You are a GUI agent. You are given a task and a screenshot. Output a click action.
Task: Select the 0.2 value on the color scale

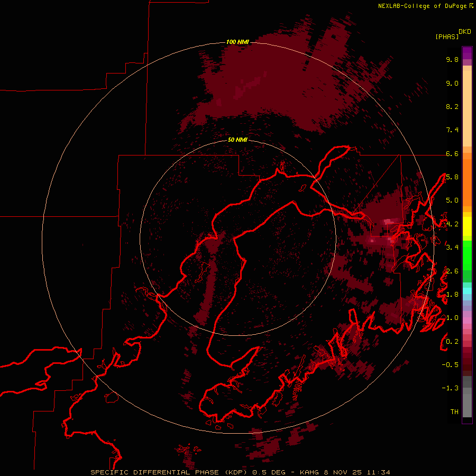[452, 342]
